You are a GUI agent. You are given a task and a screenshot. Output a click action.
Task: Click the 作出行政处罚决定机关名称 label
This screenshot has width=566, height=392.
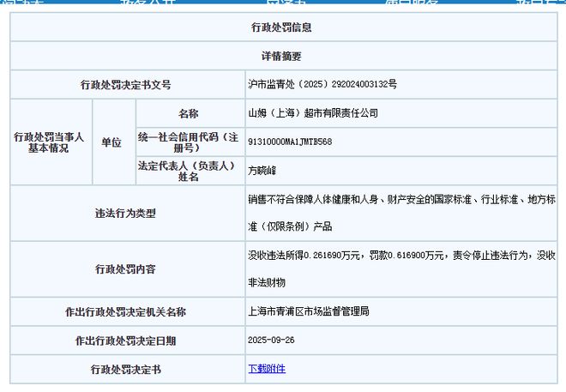125,312
